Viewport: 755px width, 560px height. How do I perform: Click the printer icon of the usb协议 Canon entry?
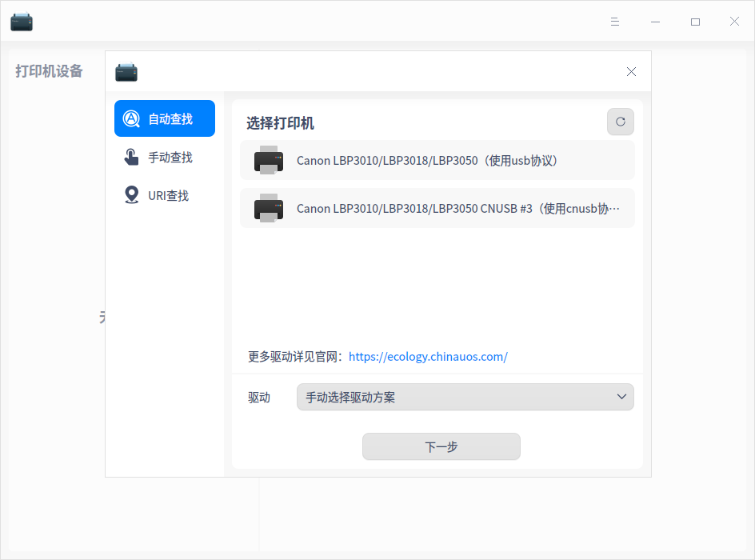(268, 160)
